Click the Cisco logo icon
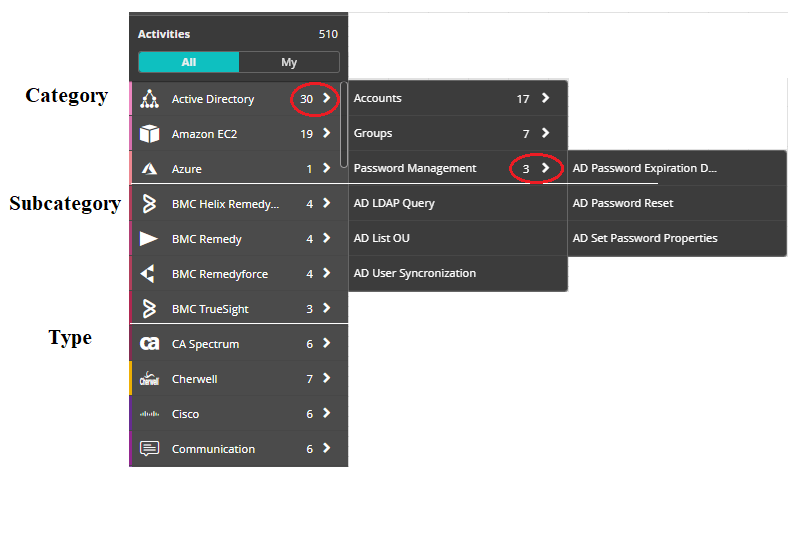Image resolution: width=804 pixels, height=553 pixels. pyautogui.click(x=149, y=413)
